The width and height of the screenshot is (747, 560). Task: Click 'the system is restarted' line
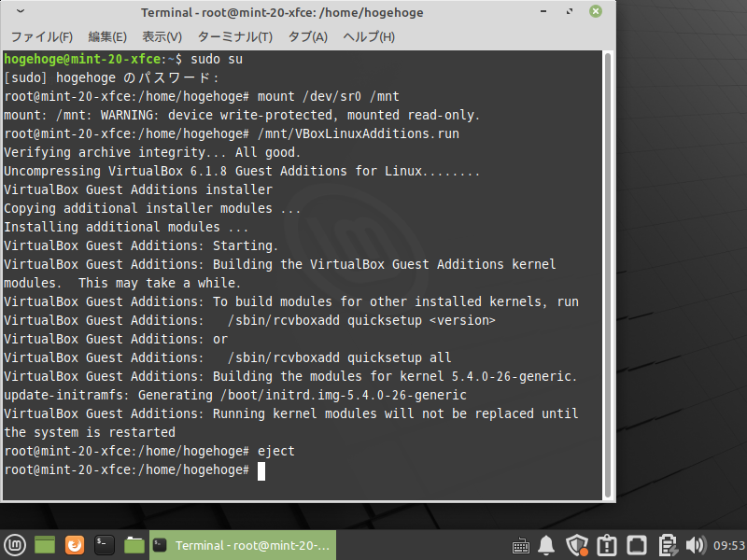tap(90, 432)
